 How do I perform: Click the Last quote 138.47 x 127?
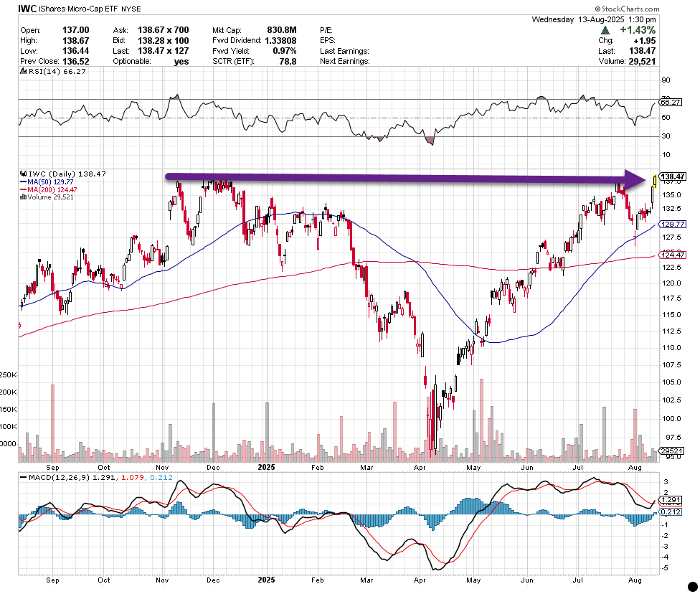coord(163,51)
